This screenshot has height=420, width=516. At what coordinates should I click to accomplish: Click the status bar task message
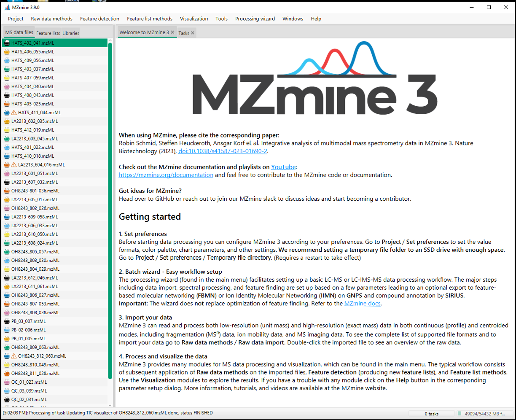pyautogui.click(x=108, y=413)
